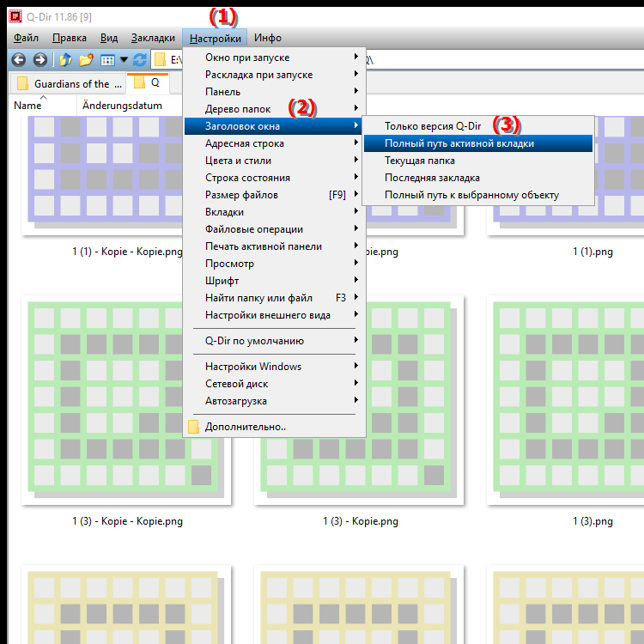This screenshot has width=644, height=644.
Task: Choose Полный путь активной вкладки
Action: (478, 143)
